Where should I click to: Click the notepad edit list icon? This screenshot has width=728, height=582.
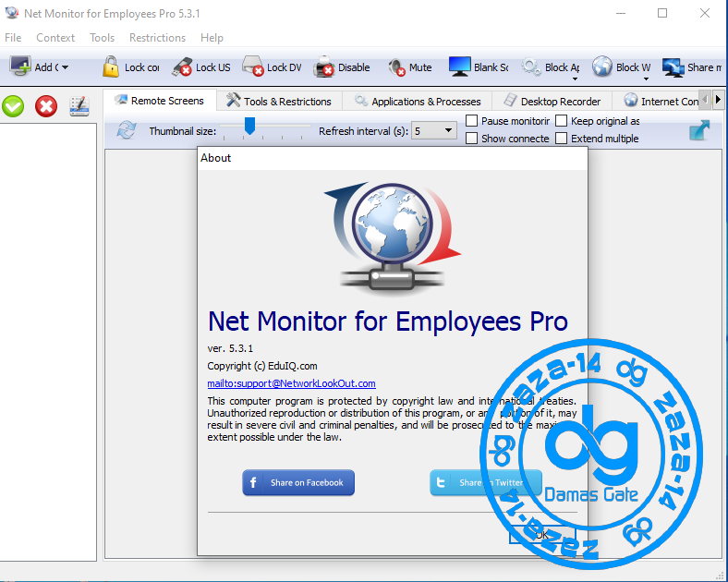point(79,106)
